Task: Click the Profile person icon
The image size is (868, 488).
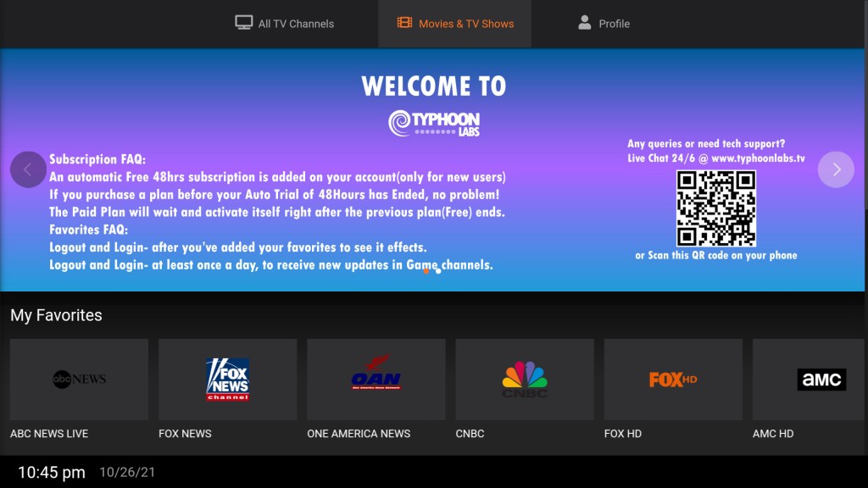Action: coord(584,23)
